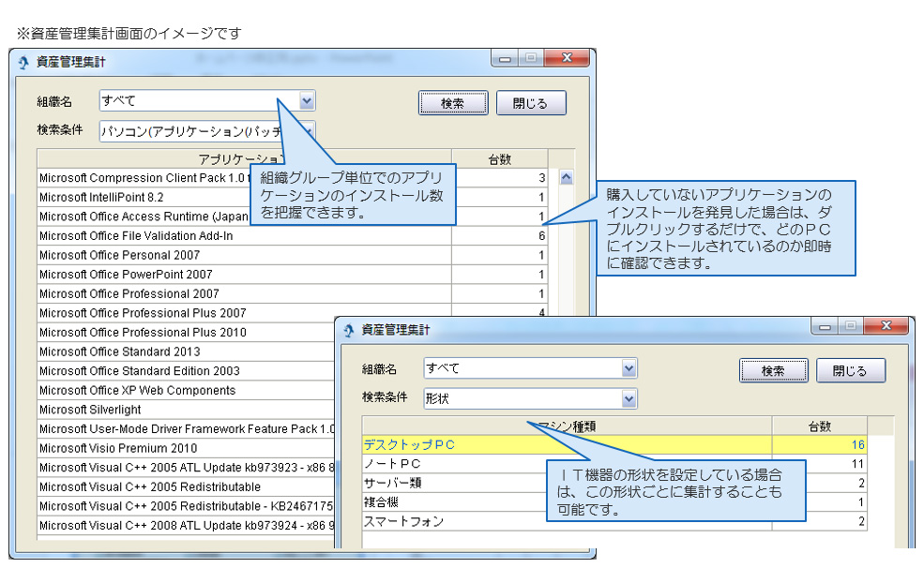Select Microsoft Office Professional Plus 2010
Viewport: 924px width, 583px height.
click(187, 333)
